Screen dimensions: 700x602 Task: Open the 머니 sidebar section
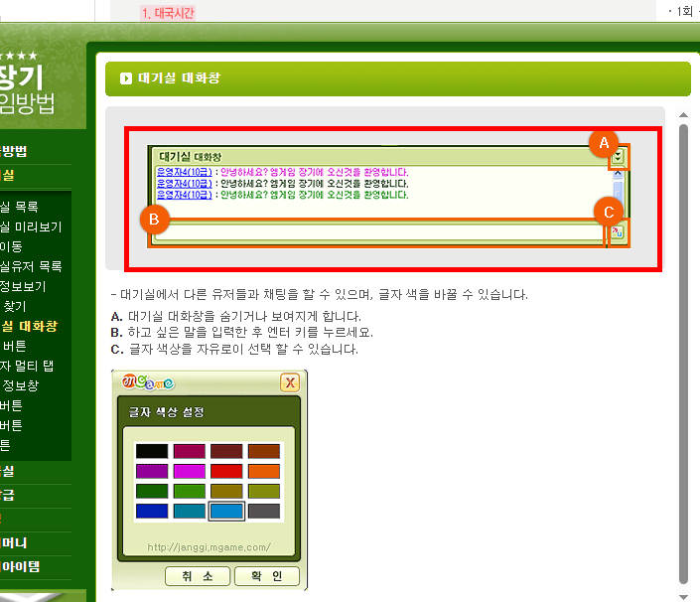(14, 543)
